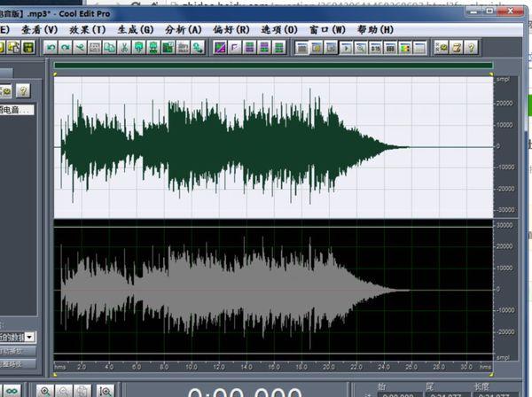Click the third green channel stripes icon
The width and height of the screenshot is (532, 397).
click(x=278, y=48)
